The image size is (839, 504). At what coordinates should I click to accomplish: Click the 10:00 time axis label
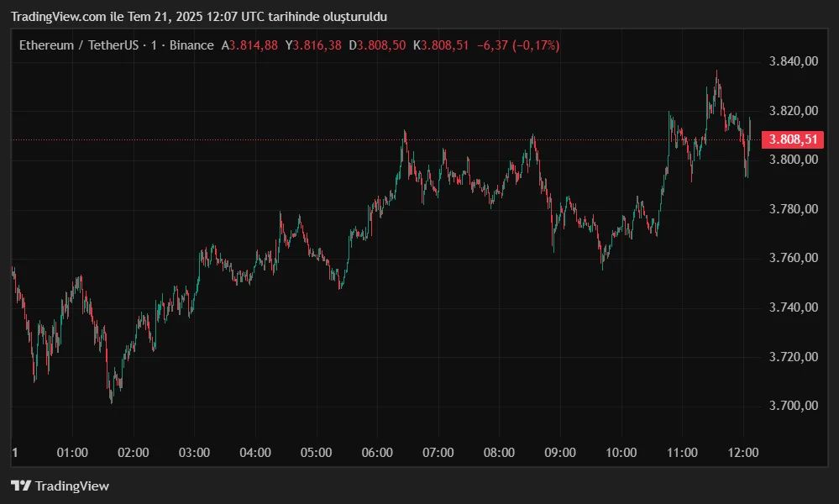point(621,453)
